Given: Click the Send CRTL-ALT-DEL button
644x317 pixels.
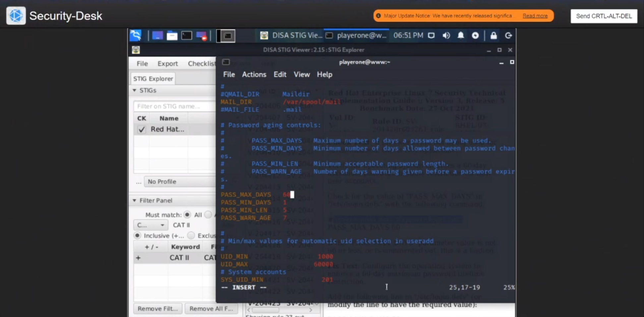Looking at the screenshot, I should point(604,16).
